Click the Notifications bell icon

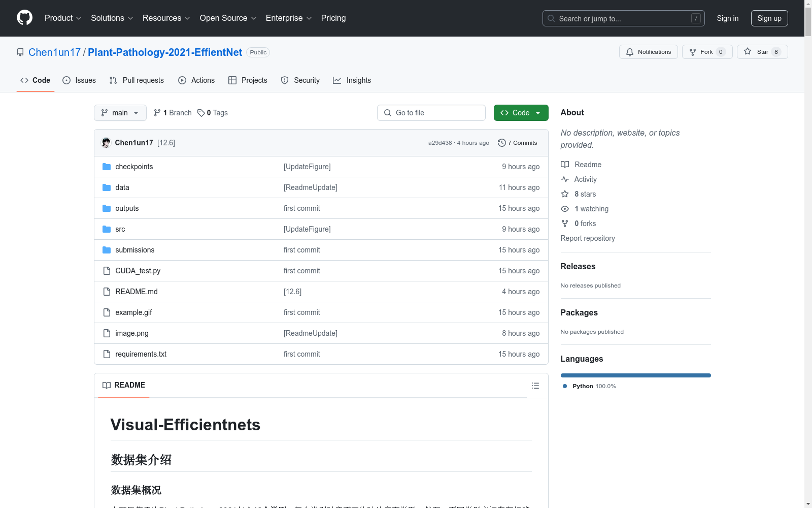pos(630,52)
